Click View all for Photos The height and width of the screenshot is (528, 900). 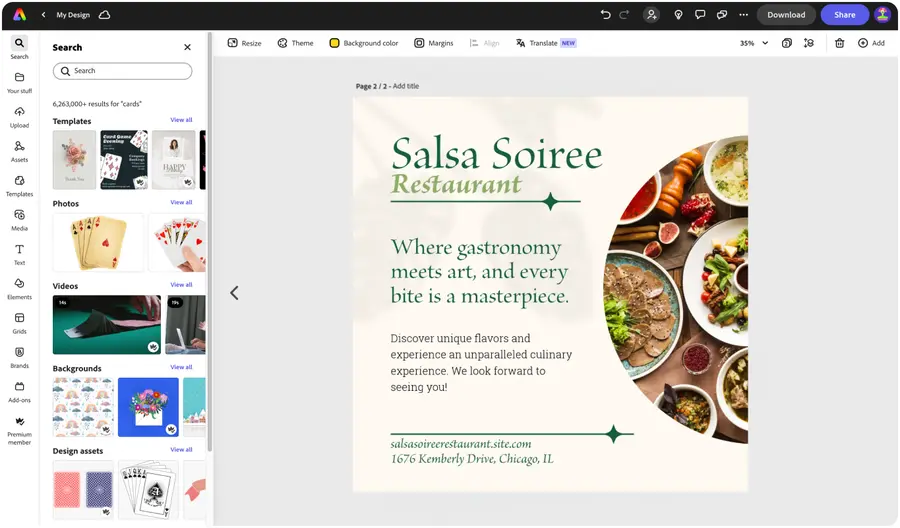181,203
